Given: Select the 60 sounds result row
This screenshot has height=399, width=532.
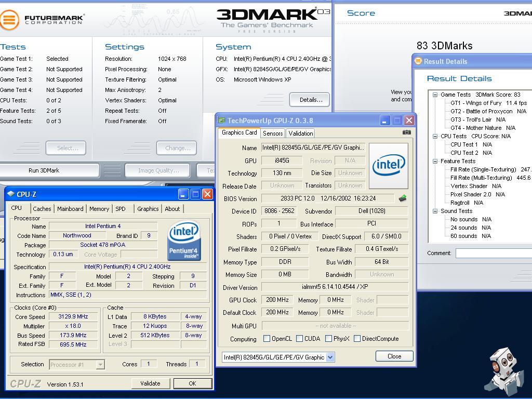Looking at the screenshot, I should (x=471, y=236).
